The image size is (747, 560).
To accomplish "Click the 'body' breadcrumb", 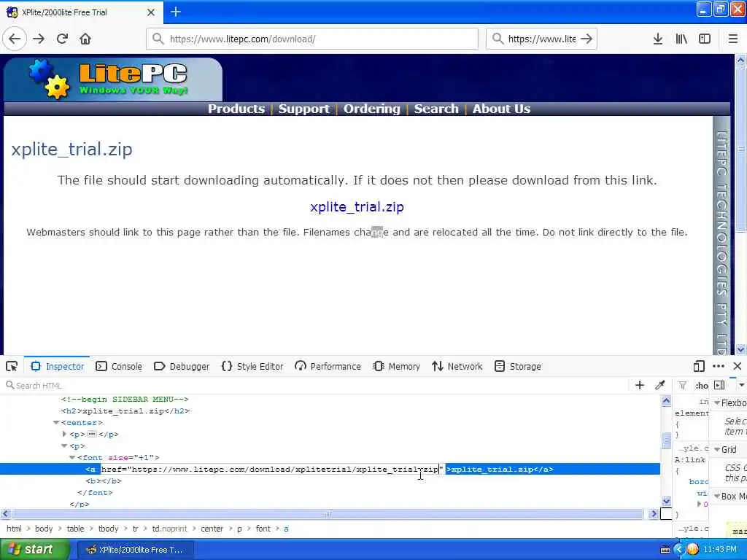I will 44,529.
